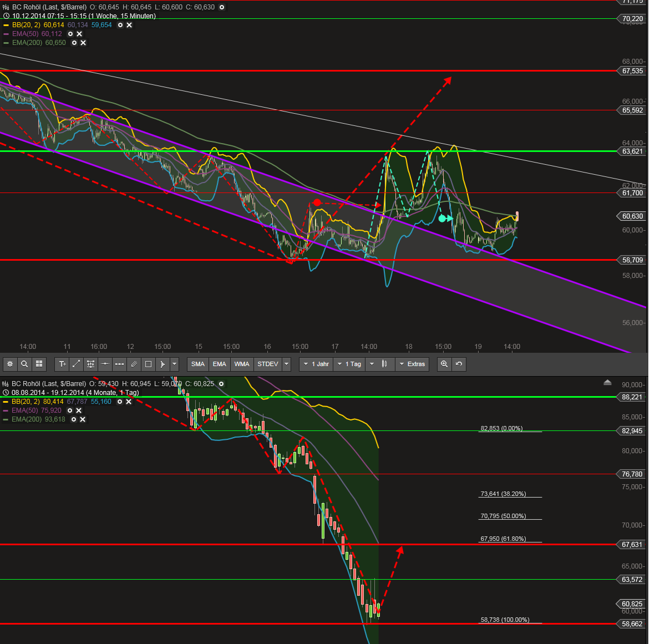Open chart settings gear in toolbar

tap(10, 364)
